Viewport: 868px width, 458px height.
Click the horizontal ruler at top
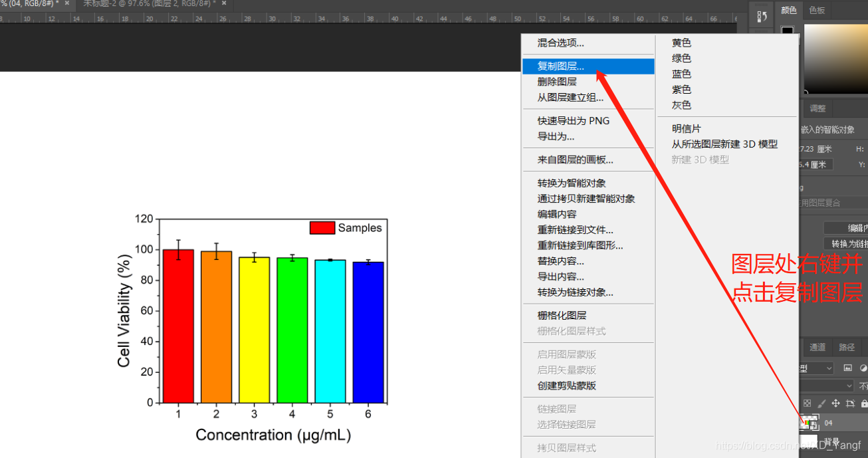[x=369, y=18]
